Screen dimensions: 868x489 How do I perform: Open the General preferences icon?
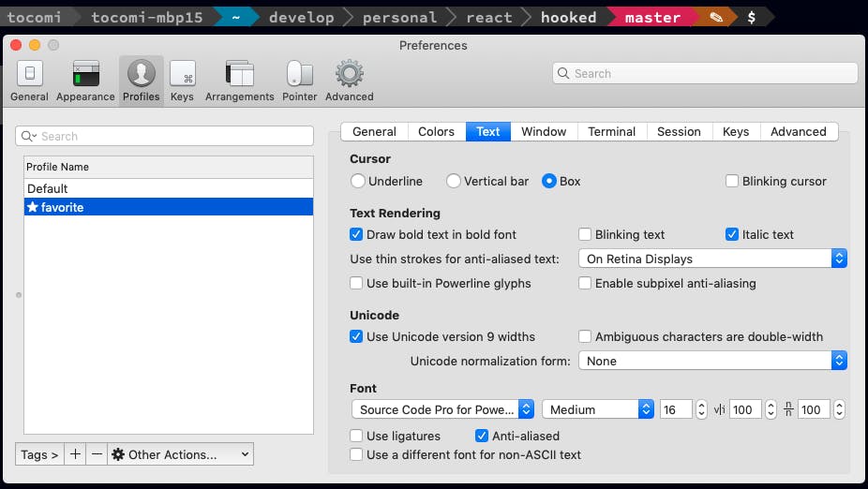point(29,81)
